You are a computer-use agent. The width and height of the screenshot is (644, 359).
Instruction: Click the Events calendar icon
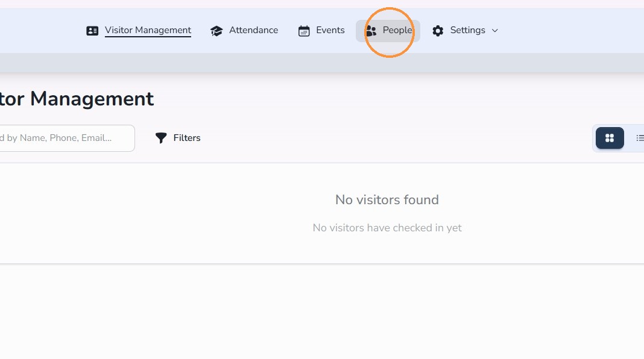304,31
